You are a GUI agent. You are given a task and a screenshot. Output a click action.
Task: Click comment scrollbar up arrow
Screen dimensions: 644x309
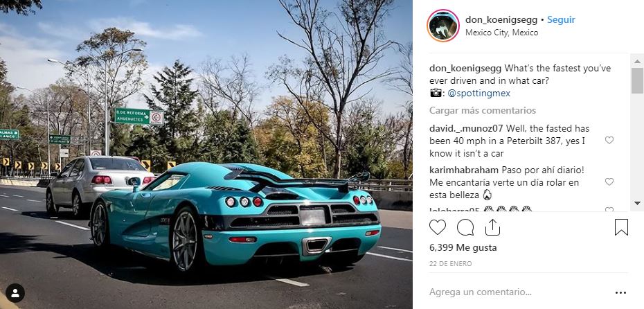click(x=637, y=62)
